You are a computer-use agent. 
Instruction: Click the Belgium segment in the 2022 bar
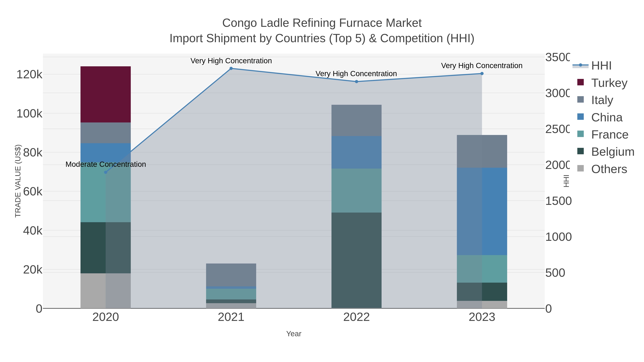tap(357, 260)
